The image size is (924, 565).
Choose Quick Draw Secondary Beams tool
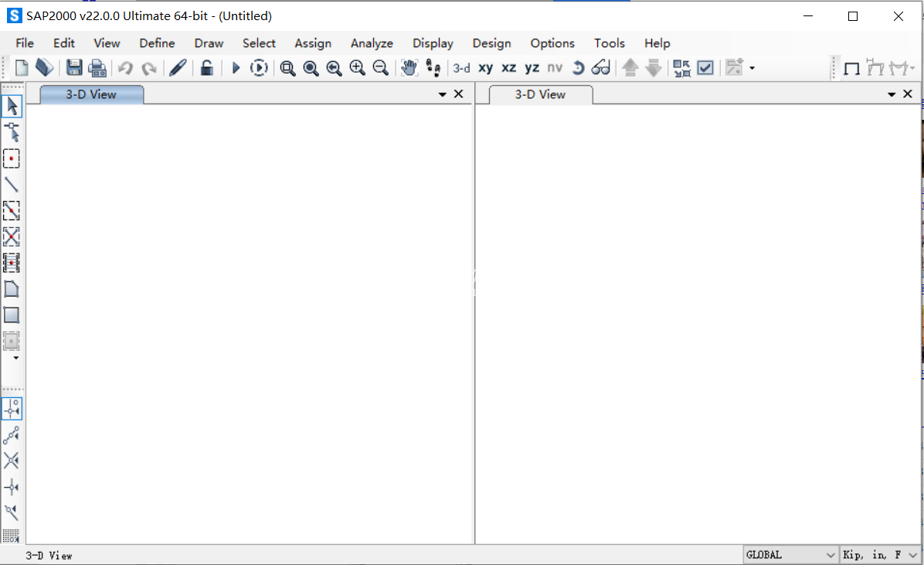pyautogui.click(x=11, y=263)
